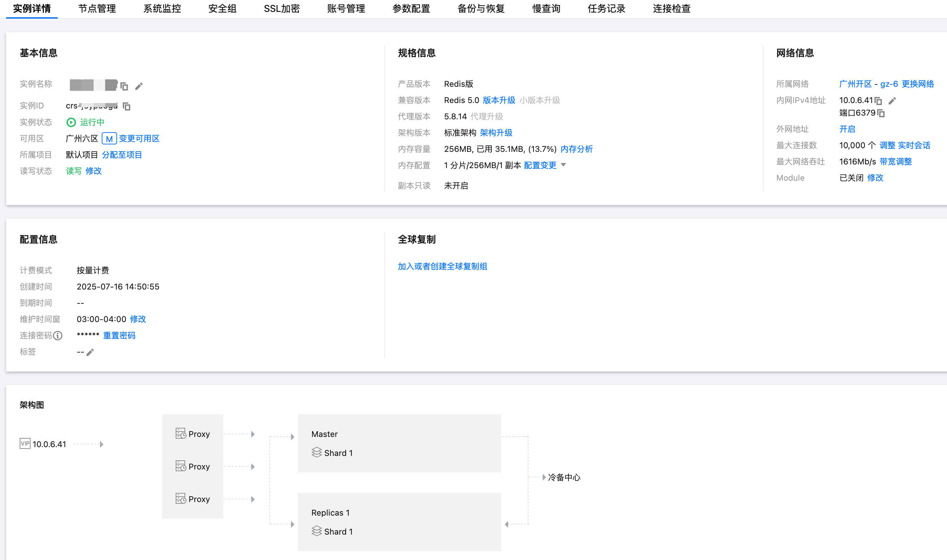
Task: Click info icon beside 连接密码
Action: tap(58, 336)
